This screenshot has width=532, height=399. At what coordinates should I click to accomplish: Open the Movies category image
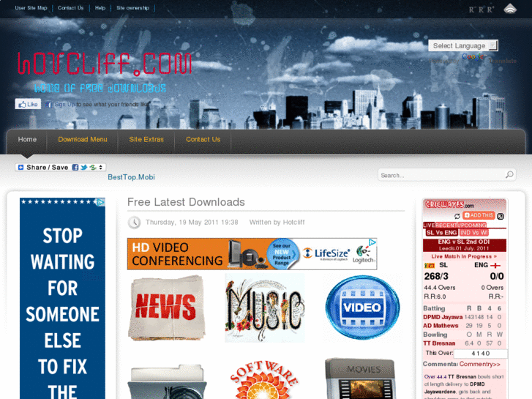pos(361,379)
